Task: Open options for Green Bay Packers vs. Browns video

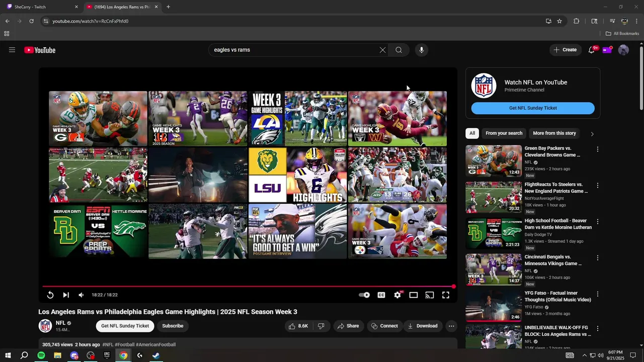Action: coord(598,149)
